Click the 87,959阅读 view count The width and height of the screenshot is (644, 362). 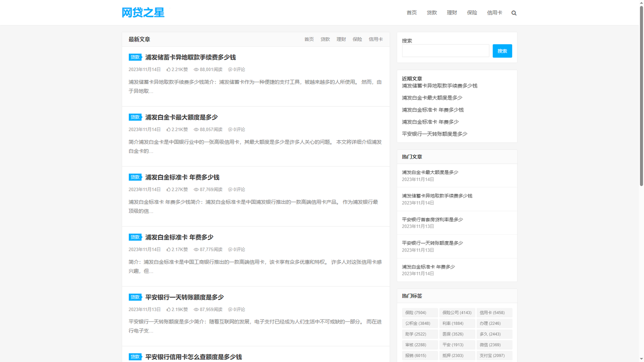coord(208,309)
